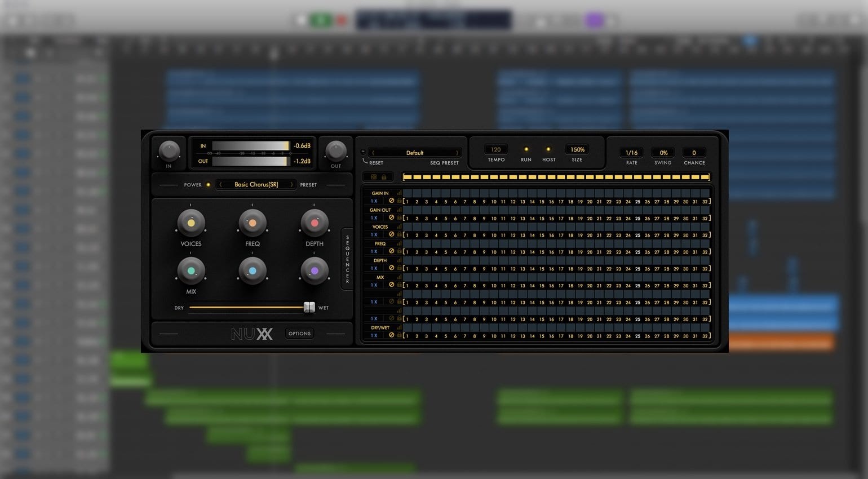Screen dimensions: 868x479
Task: Click the FREQ row lock icon
Action: [399, 251]
